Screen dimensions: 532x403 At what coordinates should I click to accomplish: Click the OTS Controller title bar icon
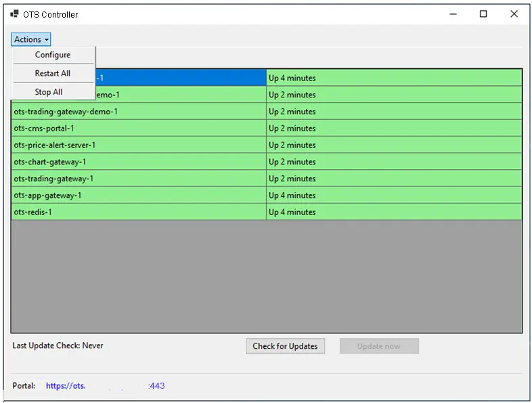click(14, 14)
